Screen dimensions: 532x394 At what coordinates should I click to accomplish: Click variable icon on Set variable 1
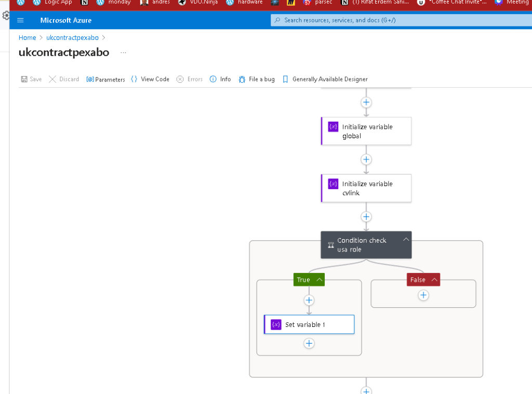pyautogui.click(x=276, y=324)
